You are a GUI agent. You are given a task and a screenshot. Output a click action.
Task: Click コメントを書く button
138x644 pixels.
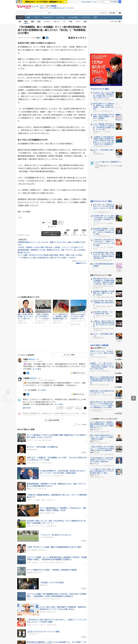point(69,355)
